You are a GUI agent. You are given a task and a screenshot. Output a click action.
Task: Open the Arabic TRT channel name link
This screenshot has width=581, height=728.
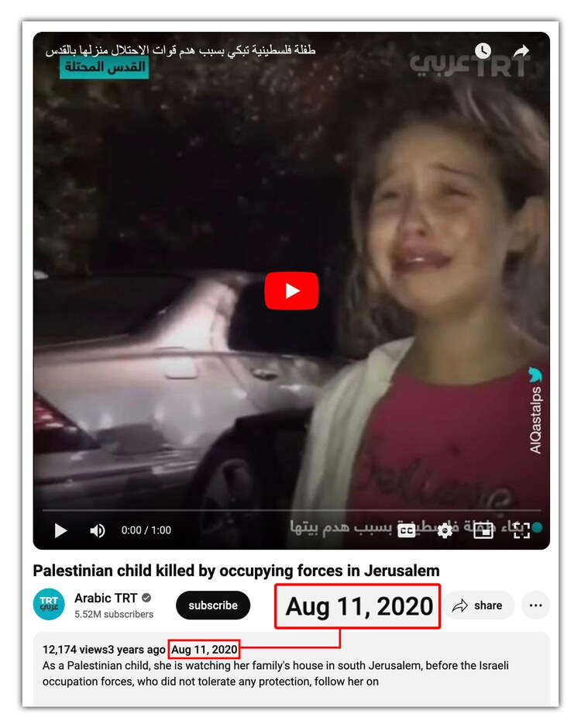tap(106, 598)
